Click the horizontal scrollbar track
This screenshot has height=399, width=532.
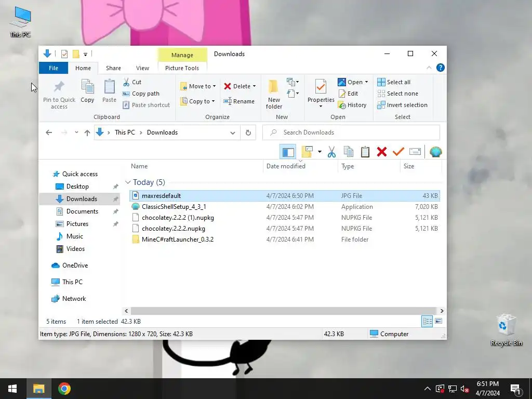click(284, 311)
